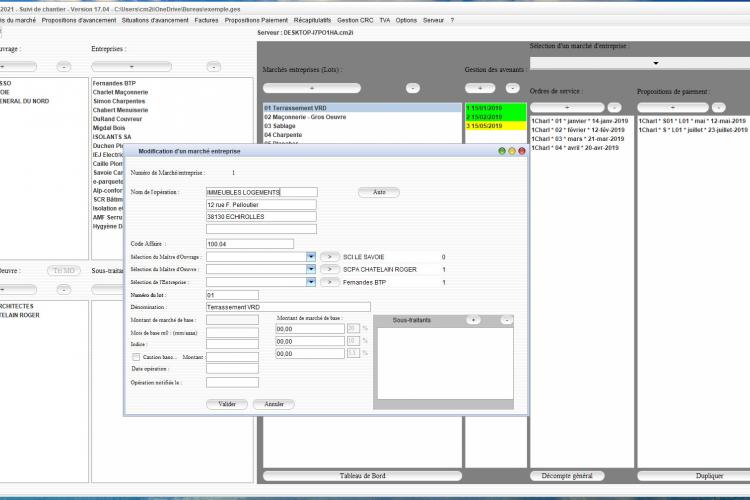Select green avenant 2 15/02/2019
This screenshot has height=500, width=750.
[x=496, y=117]
